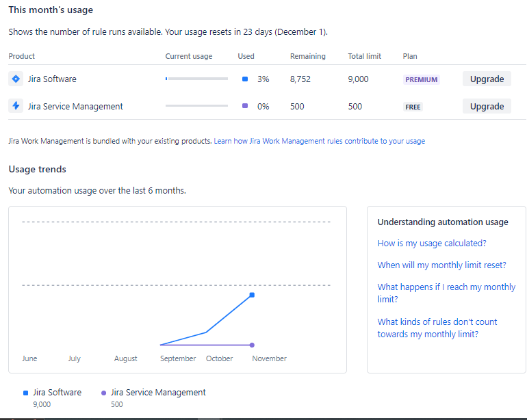Click the 'Usage trends' heading
Screen dimensions: 527x420
click(38, 169)
